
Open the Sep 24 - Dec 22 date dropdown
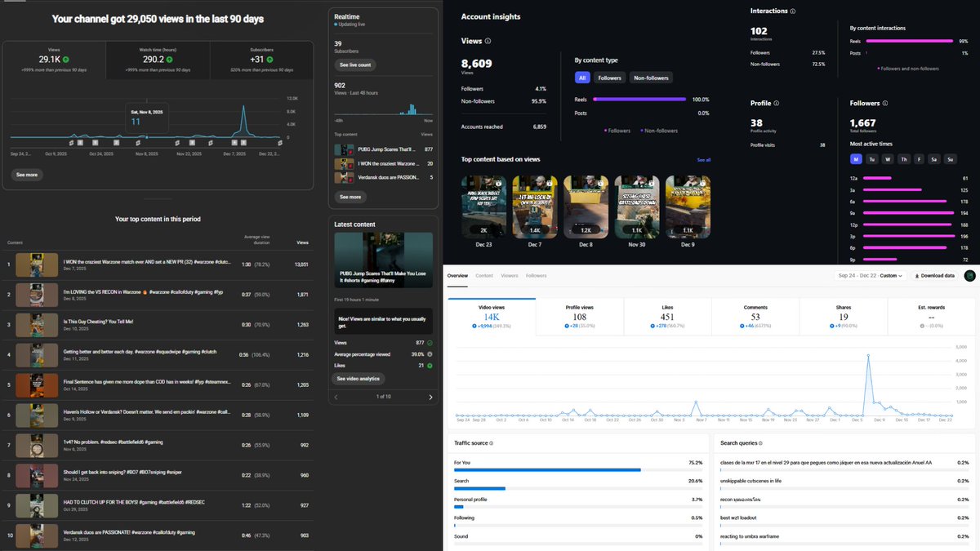(870, 276)
